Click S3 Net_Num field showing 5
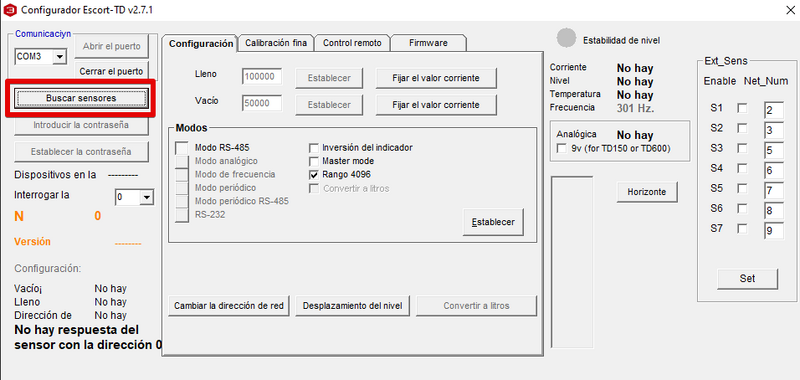 773,150
